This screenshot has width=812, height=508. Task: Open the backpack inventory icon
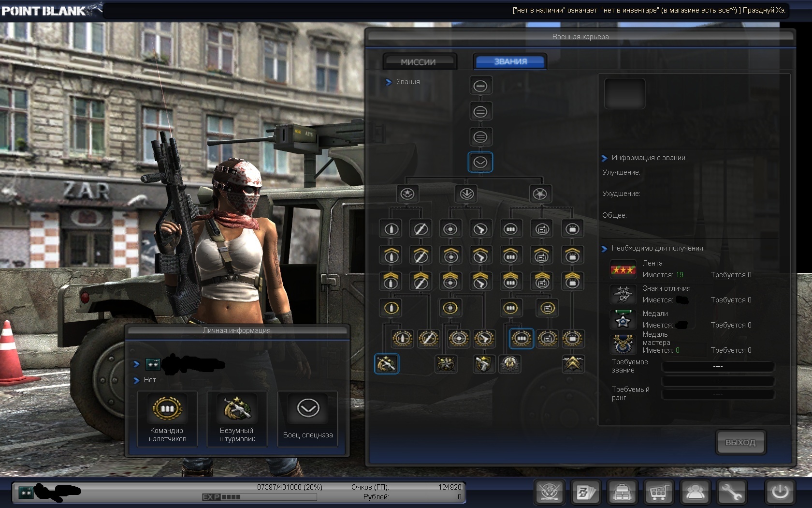tap(622, 493)
